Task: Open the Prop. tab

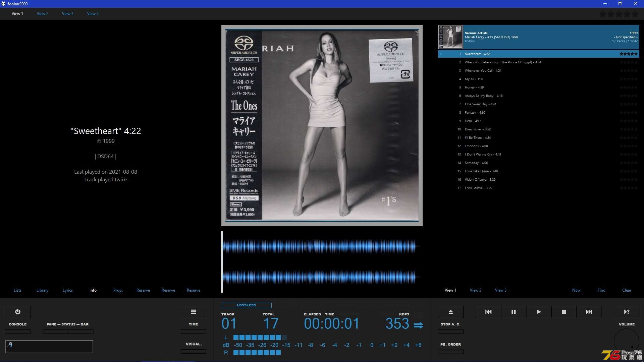Action: pos(118,290)
